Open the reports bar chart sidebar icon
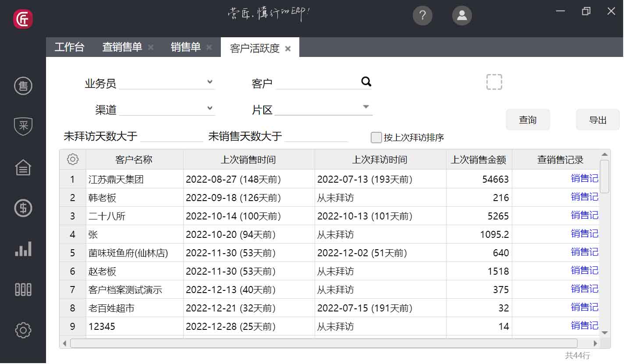This screenshot has width=624, height=364. click(23, 248)
